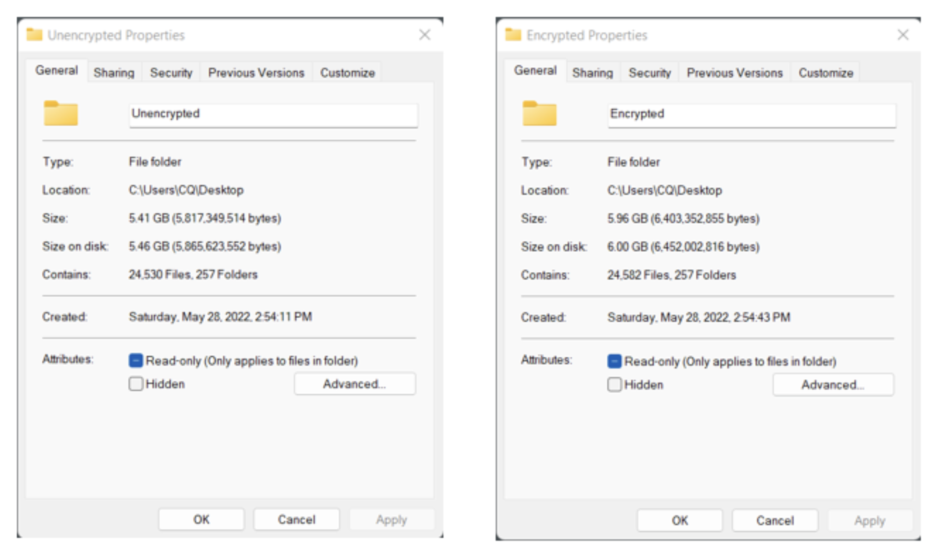Click the title bar folder icon of Encrypted Properties
This screenshot has width=940, height=560.
tap(513, 34)
